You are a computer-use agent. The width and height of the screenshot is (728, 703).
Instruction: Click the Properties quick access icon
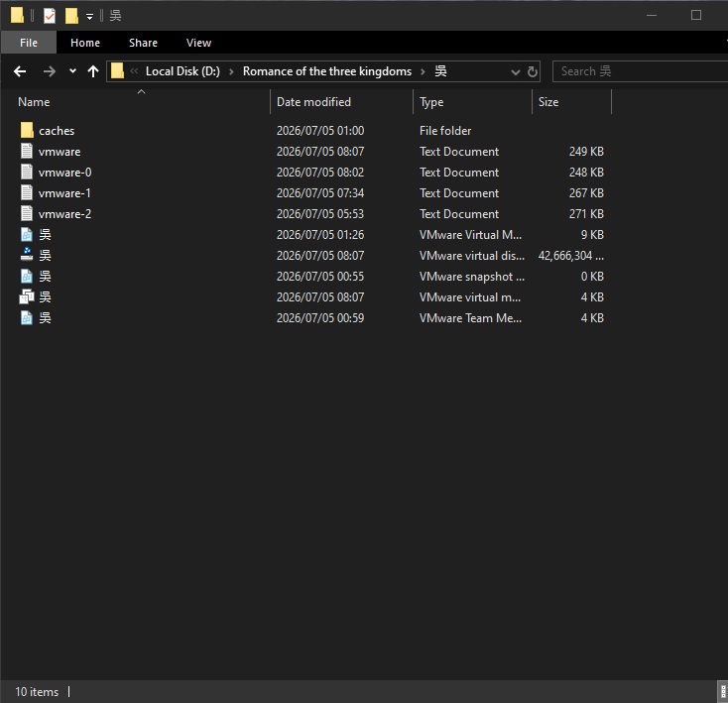coord(50,16)
